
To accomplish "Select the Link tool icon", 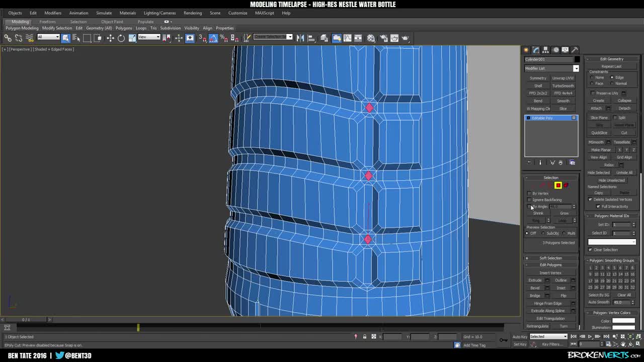I will (8, 38).
